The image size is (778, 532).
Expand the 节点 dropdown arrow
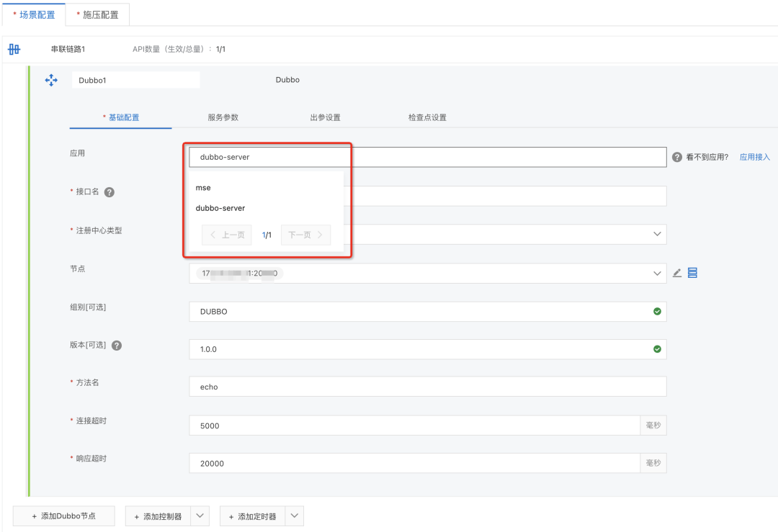[657, 273]
